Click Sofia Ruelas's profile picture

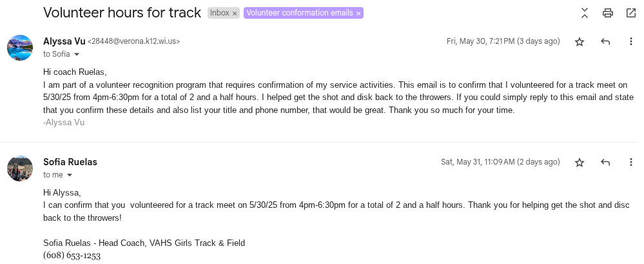pos(20,168)
